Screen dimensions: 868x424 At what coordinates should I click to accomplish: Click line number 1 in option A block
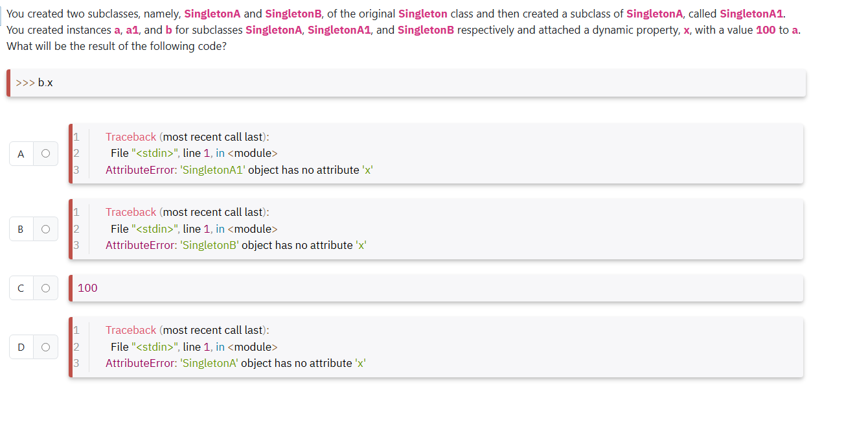(x=76, y=137)
